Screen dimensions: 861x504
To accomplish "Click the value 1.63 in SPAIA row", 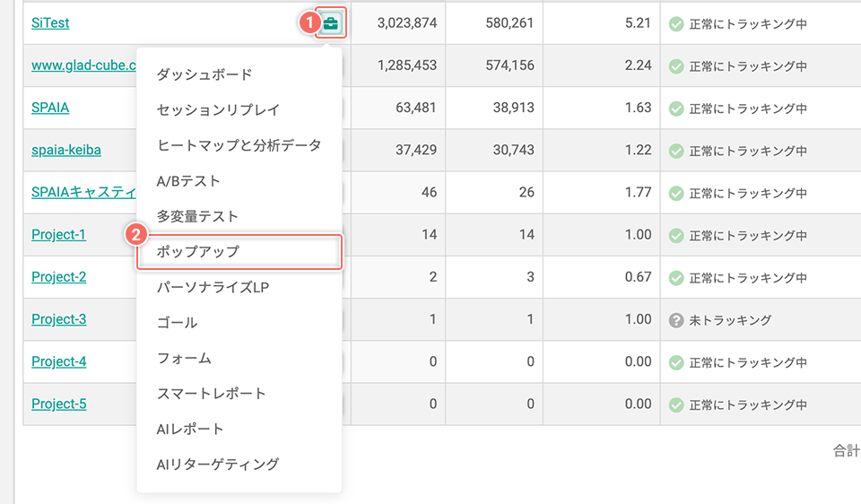I will [x=638, y=108].
